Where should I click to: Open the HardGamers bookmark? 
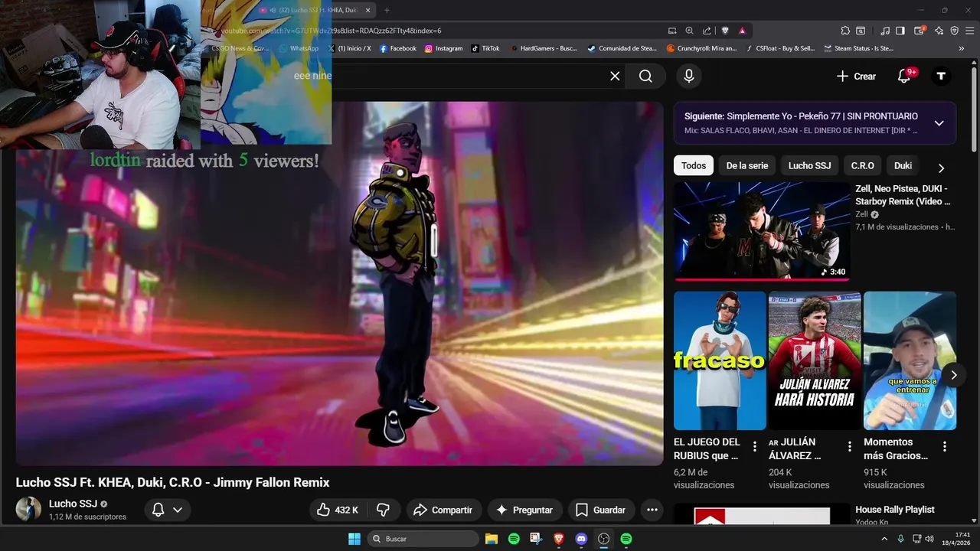tap(543, 48)
